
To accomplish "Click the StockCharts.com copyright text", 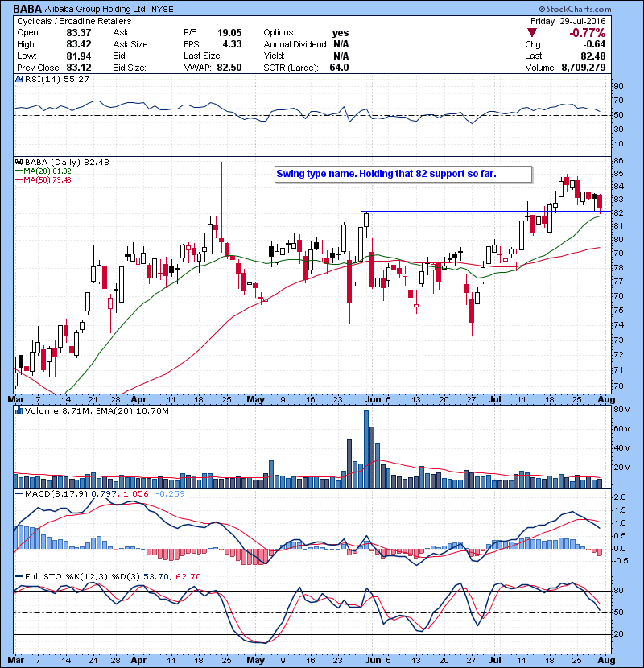I will pos(575,9).
